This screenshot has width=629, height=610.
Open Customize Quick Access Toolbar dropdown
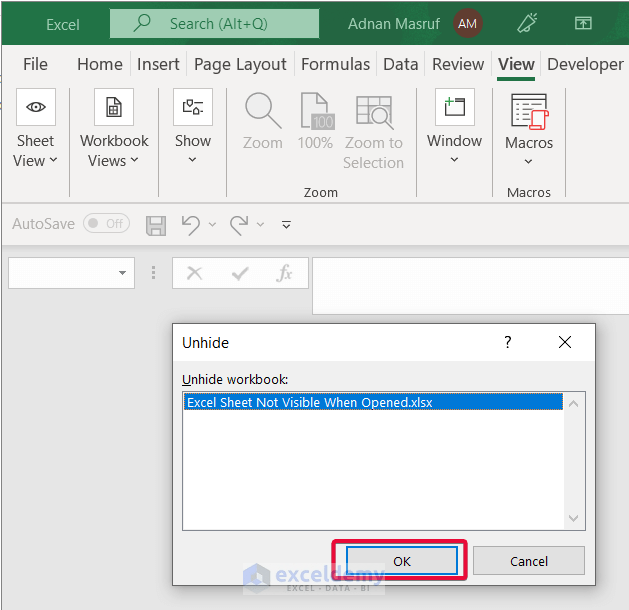click(286, 225)
